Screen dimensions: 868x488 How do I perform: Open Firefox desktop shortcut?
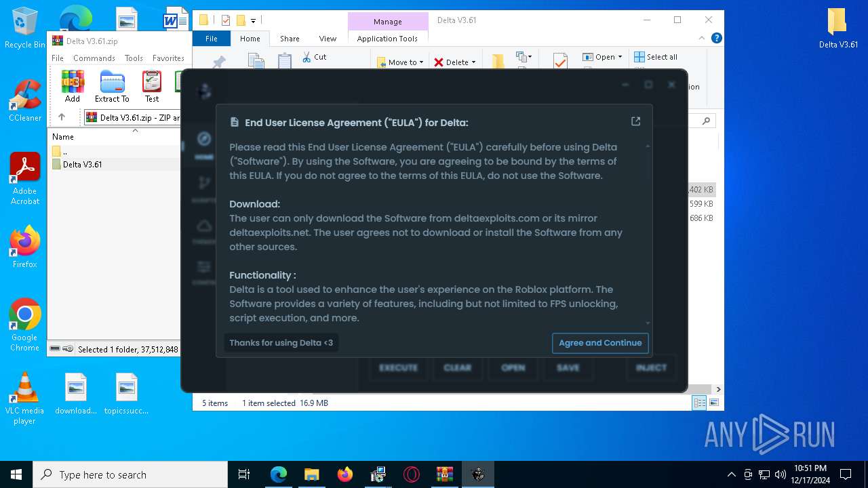click(x=24, y=247)
